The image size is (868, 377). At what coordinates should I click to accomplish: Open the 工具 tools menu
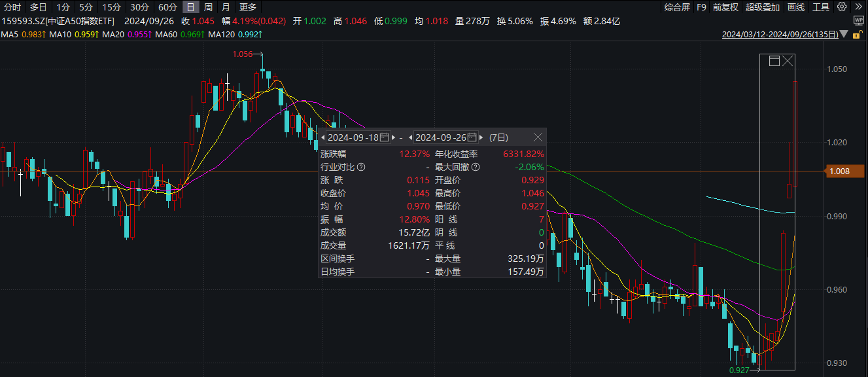point(820,7)
